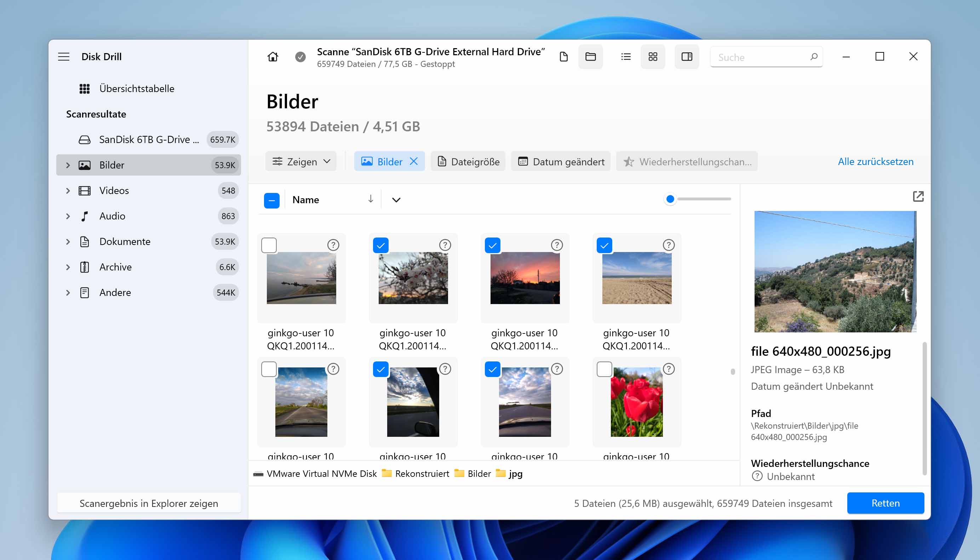Open column options chevron next to Name
The image size is (980, 560).
[396, 200]
